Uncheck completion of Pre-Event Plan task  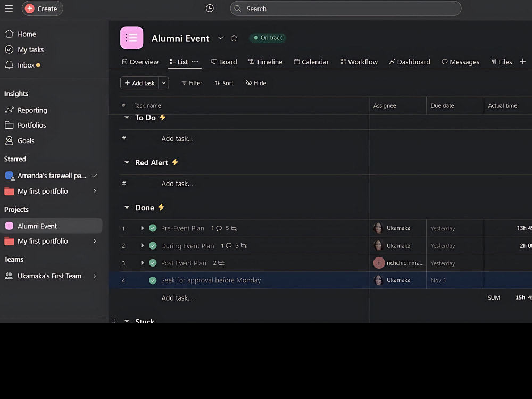tap(153, 228)
